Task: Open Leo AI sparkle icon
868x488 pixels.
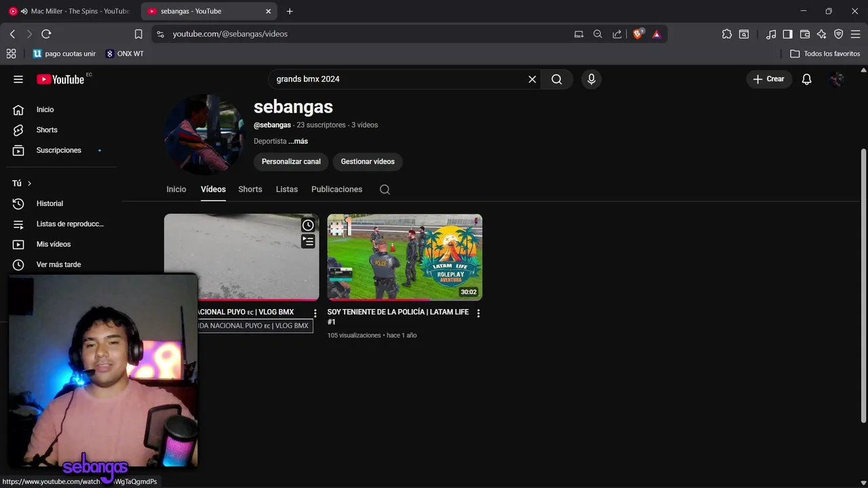Action: click(x=821, y=34)
